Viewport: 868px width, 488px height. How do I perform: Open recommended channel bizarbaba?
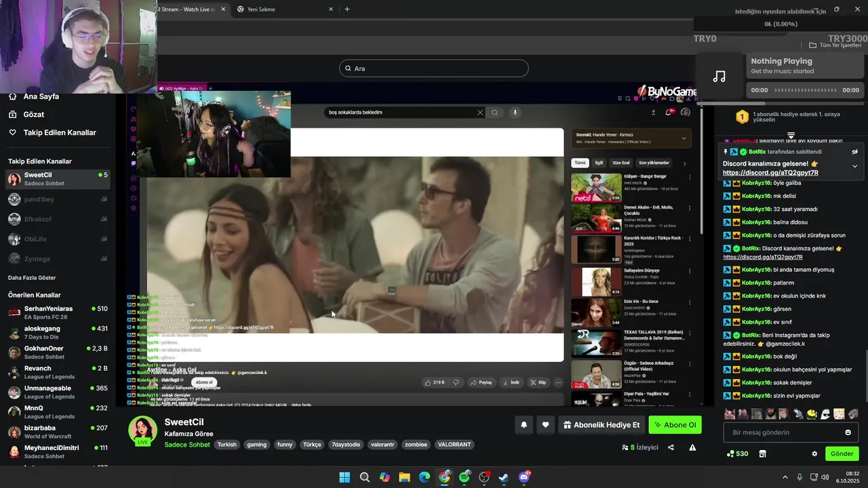pos(57,432)
